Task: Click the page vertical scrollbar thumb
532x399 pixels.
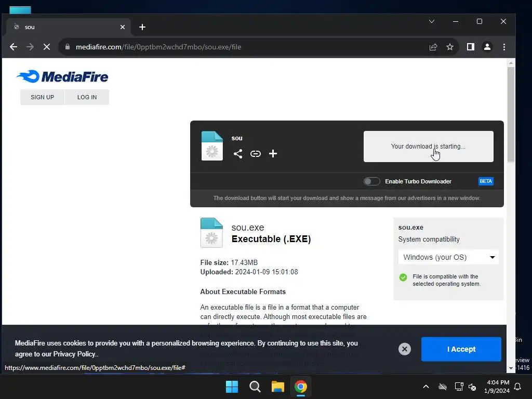Action: click(511, 114)
